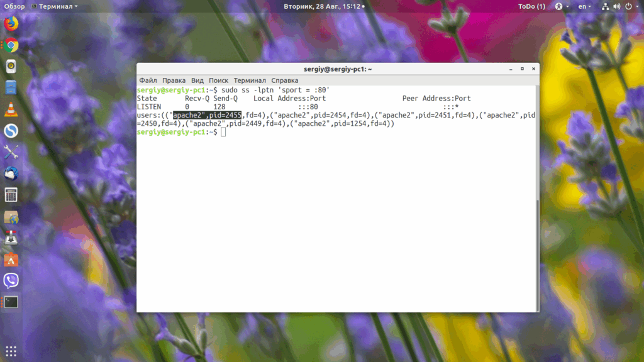Image resolution: width=644 pixels, height=362 pixels.
Task: Open Ubuntu Software from the dock
Action: pos(11,260)
